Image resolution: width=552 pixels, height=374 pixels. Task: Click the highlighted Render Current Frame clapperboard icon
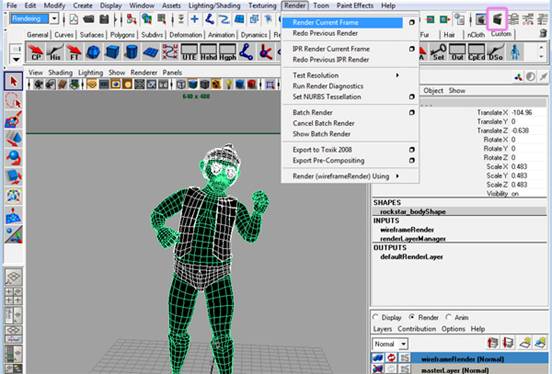497,19
